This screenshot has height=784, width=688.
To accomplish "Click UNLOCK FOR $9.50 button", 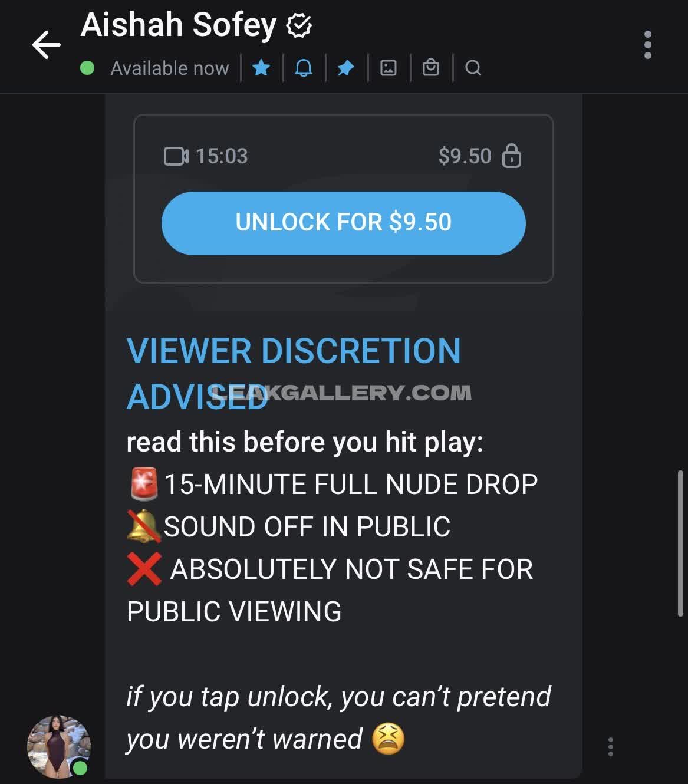I will click(344, 223).
